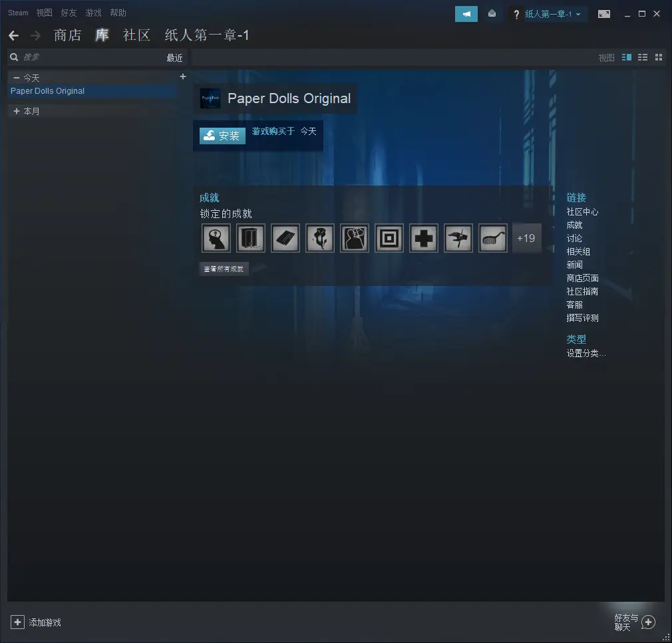Open the 最近 sort filter dropdown
This screenshot has width=672, height=643.
click(174, 58)
